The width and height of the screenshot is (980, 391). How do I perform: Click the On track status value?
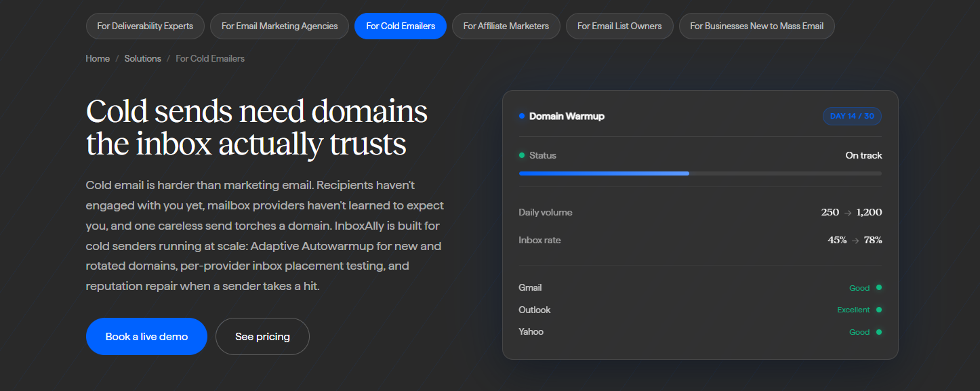point(863,155)
